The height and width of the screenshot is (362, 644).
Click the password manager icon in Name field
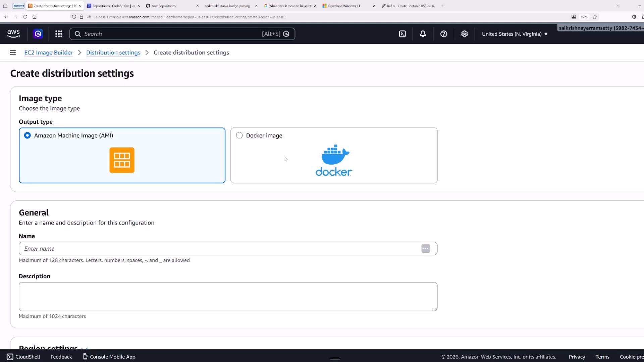pos(426,249)
